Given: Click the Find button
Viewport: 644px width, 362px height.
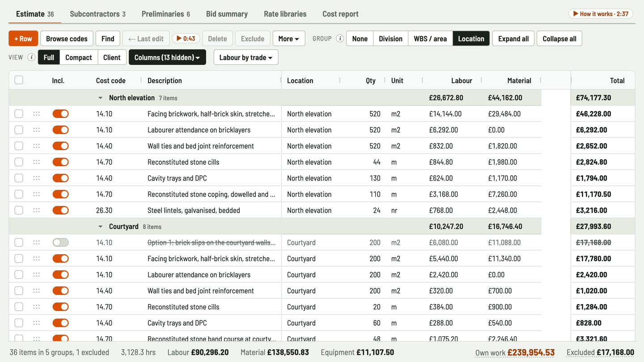Looking at the screenshot, I should (x=108, y=38).
